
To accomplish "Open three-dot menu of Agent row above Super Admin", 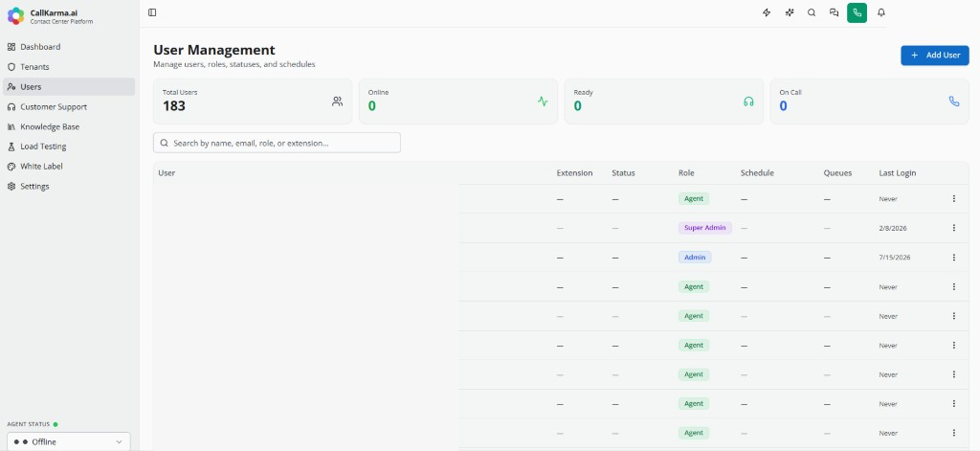I will (x=954, y=198).
